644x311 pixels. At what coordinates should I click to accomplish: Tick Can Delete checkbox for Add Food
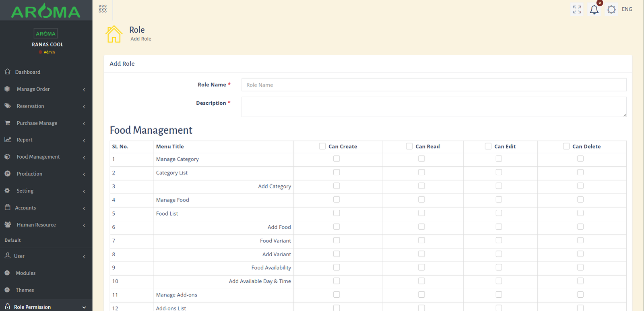point(580,227)
